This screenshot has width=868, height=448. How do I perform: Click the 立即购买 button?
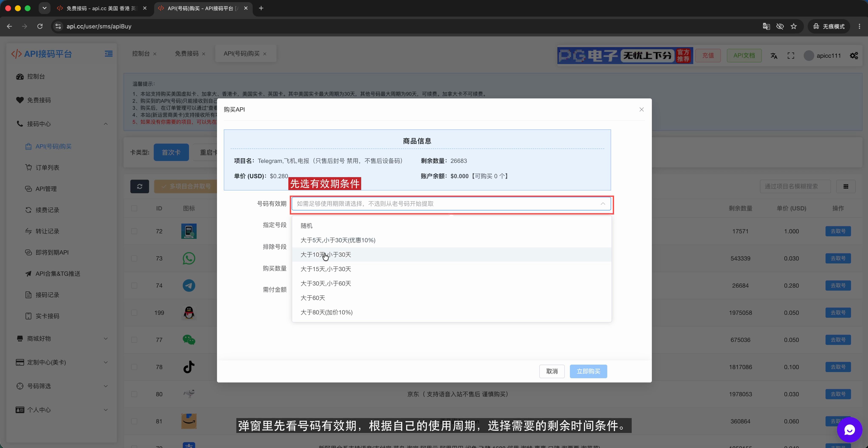tap(588, 371)
